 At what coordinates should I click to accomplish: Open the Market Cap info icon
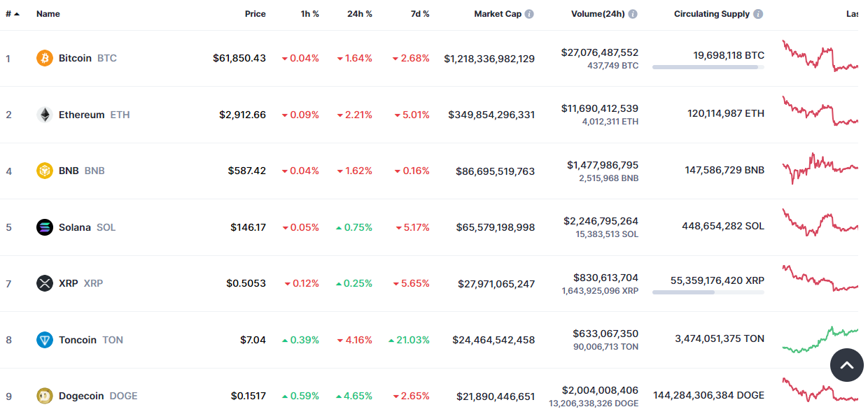pyautogui.click(x=529, y=14)
